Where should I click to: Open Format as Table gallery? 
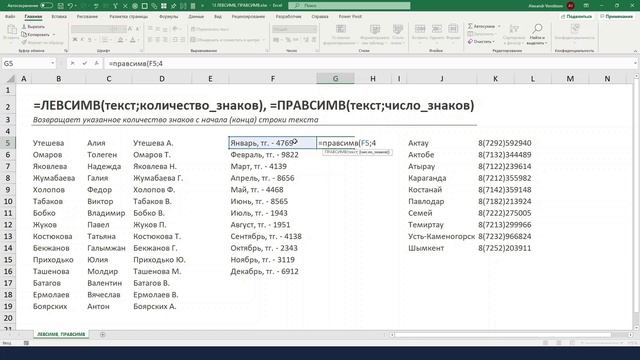[x=375, y=34]
